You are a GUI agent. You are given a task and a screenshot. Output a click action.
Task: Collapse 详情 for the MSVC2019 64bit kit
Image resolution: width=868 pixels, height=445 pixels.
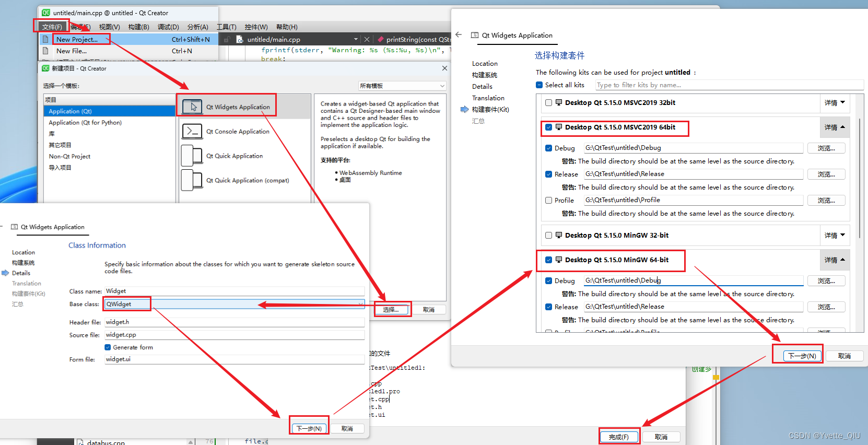pyautogui.click(x=835, y=127)
